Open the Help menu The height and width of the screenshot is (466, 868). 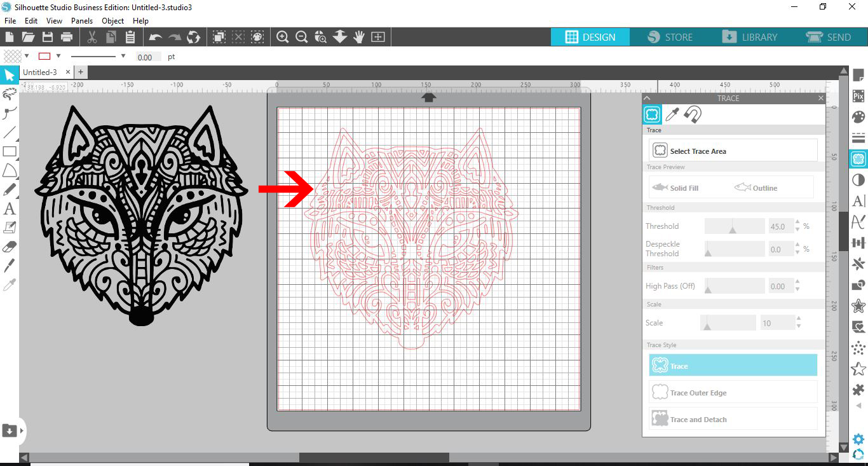pyautogui.click(x=140, y=20)
